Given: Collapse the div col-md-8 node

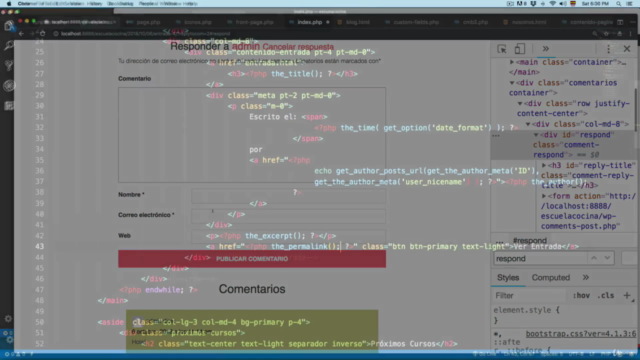Looking at the screenshot, I should (528, 124).
